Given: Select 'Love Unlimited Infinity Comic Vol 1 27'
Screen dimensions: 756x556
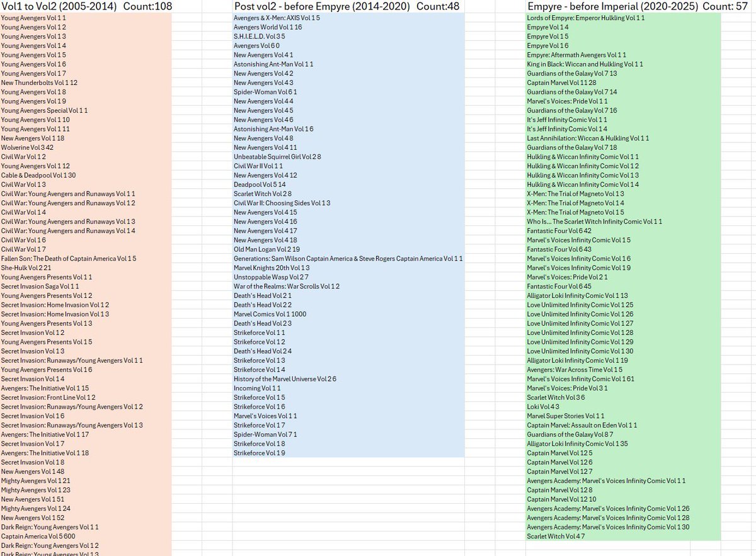Looking at the screenshot, I should (624, 323).
